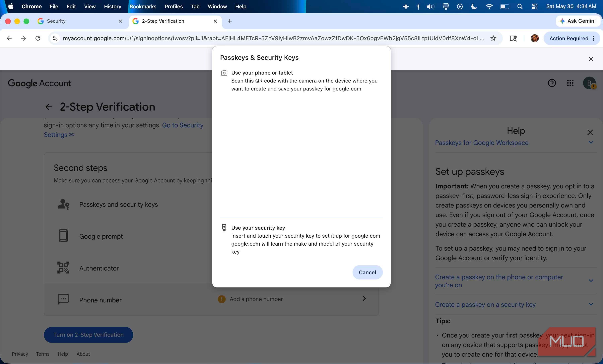Click the browser forward arrow

(x=24, y=38)
